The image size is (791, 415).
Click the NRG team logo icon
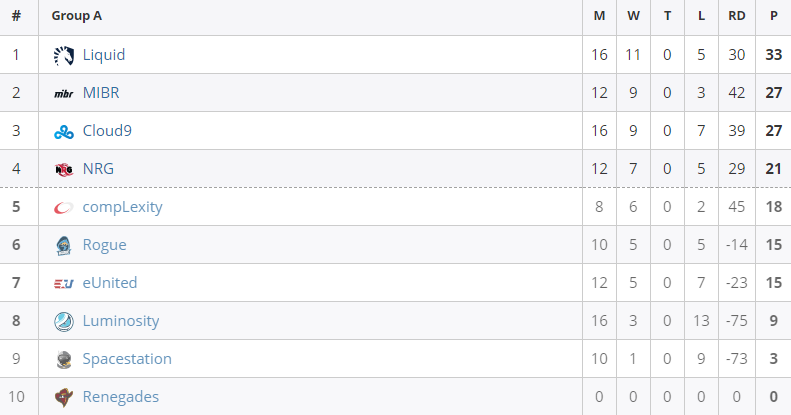[64, 169]
